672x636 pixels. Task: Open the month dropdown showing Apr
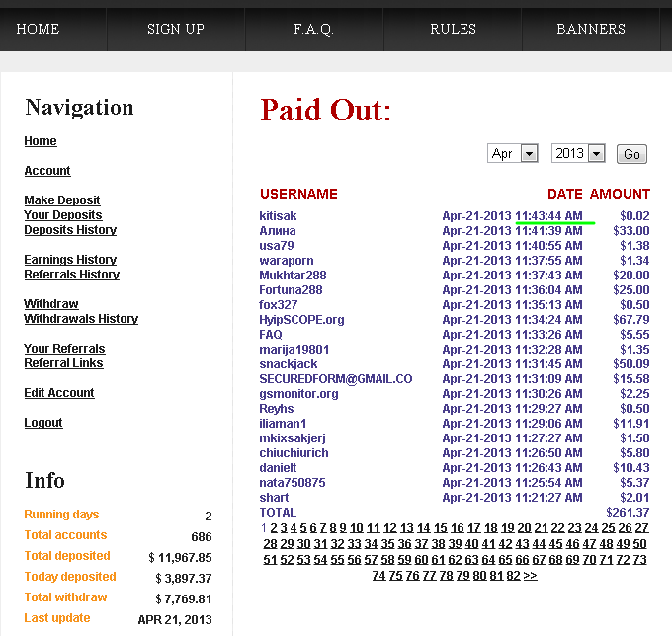[512, 154]
